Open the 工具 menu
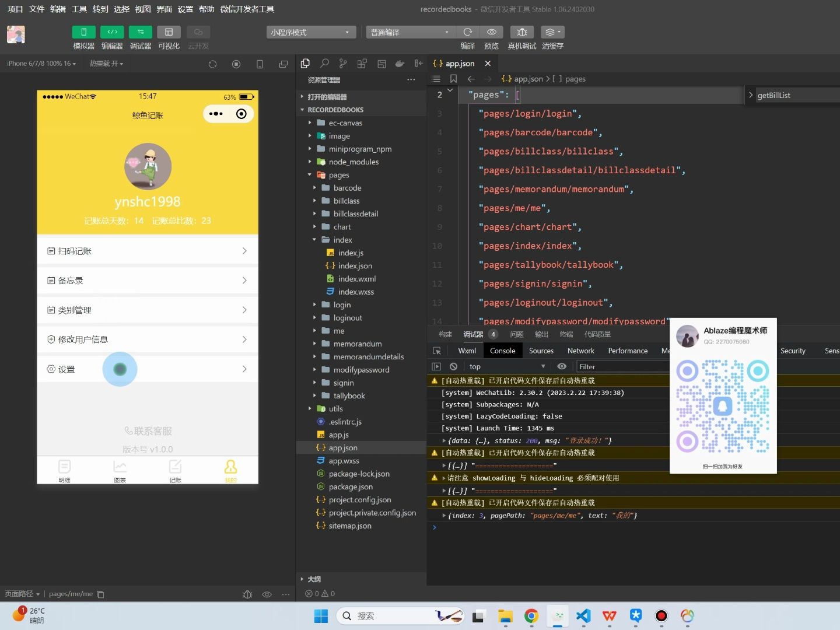Viewport: 840px width, 630px height. [79, 9]
